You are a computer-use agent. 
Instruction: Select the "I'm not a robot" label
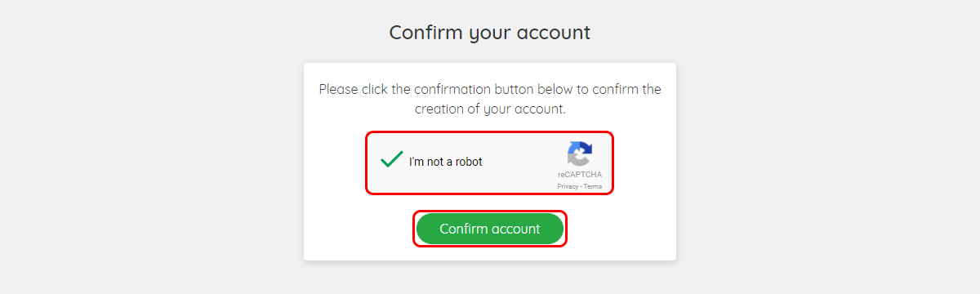point(446,162)
